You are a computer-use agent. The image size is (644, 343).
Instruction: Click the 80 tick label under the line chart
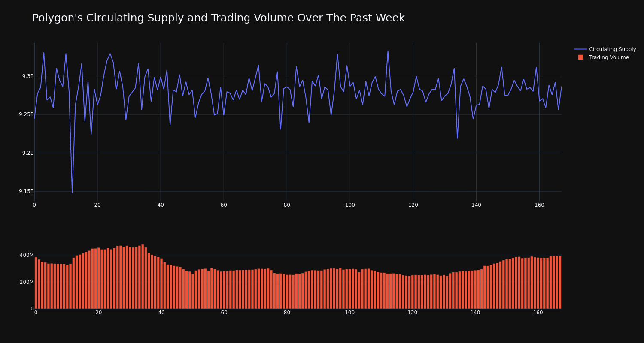tap(287, 205)
